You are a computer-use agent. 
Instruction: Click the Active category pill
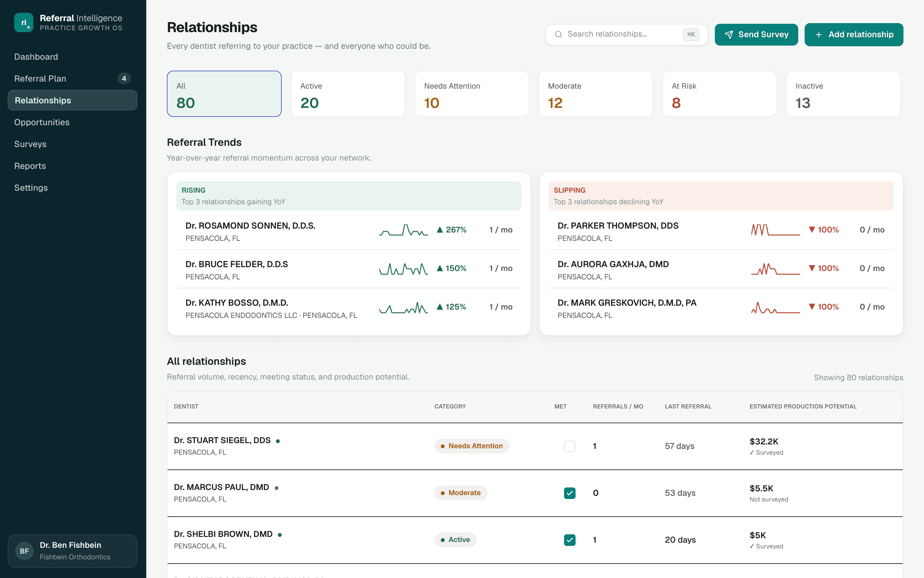pos(455,540)
